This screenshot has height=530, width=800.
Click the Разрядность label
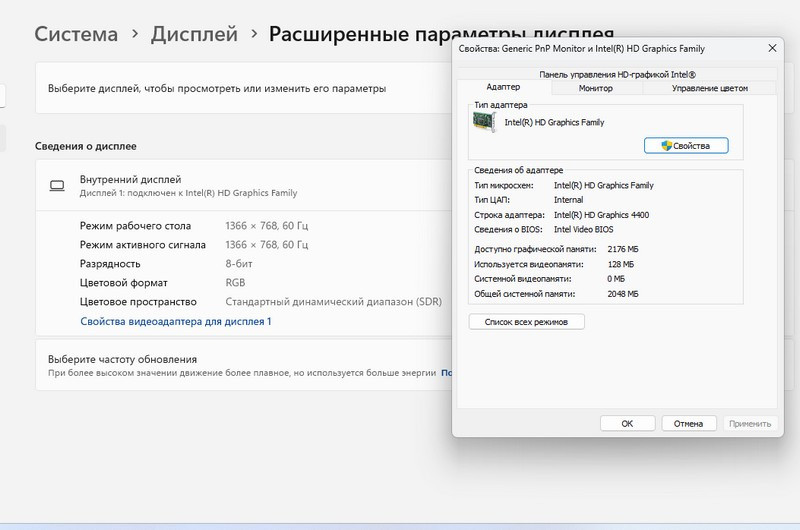tap(110, 264)
